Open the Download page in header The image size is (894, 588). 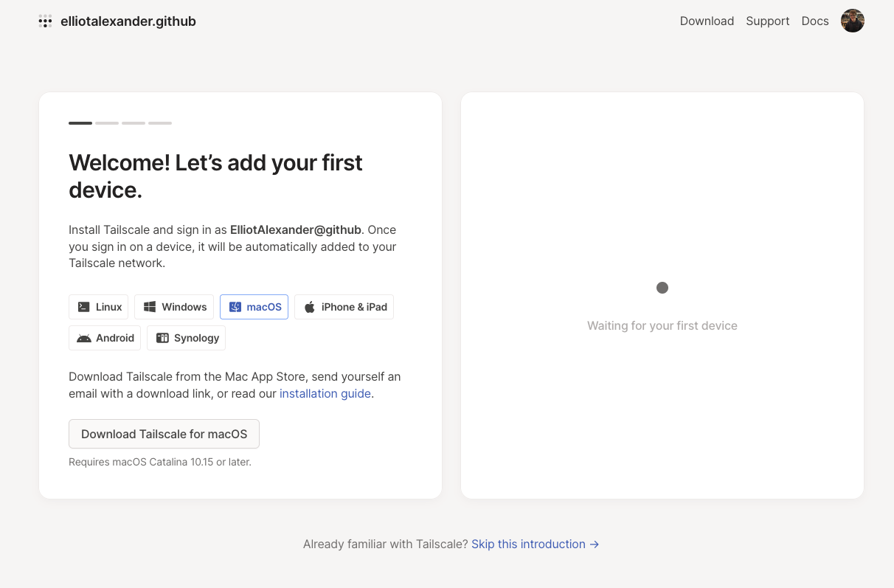(707, 21)
